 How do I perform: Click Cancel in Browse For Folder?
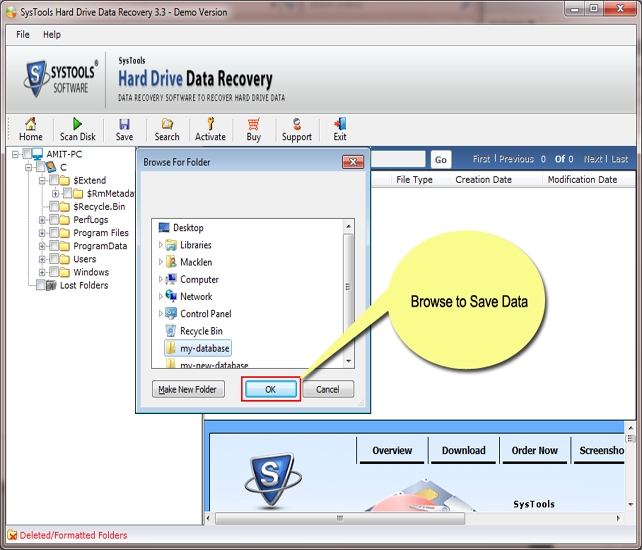pos(328,389)
